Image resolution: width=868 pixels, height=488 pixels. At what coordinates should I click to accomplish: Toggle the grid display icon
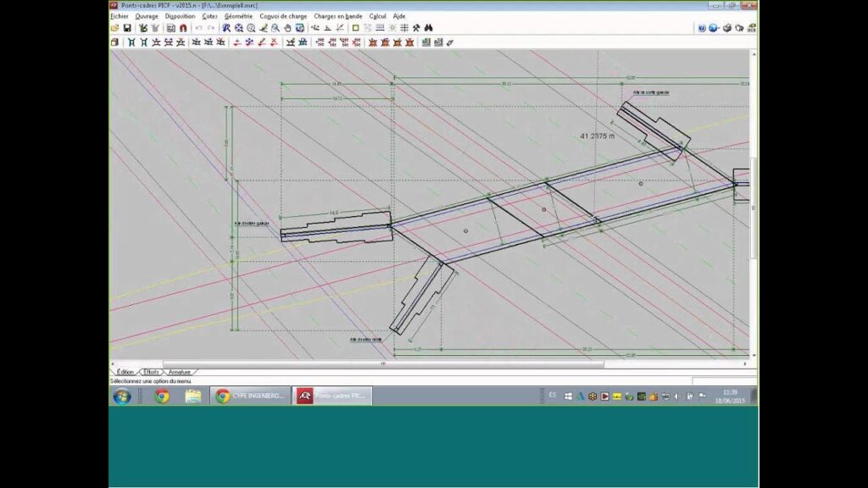[x=404, y=28]
